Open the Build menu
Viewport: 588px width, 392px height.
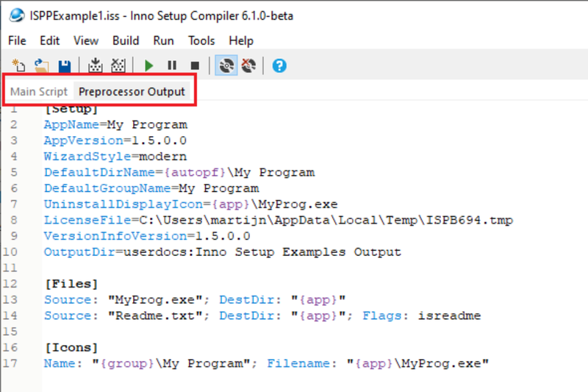[126, 40]
